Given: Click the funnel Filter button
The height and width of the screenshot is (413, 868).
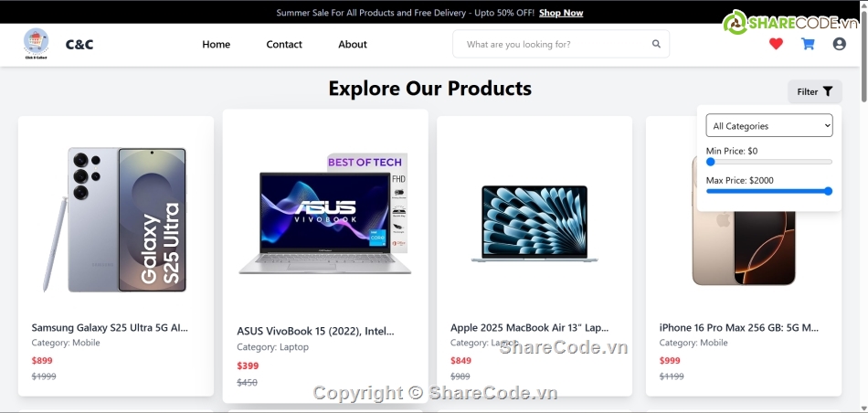Looking at the screenshot, I should pos(815,92).
